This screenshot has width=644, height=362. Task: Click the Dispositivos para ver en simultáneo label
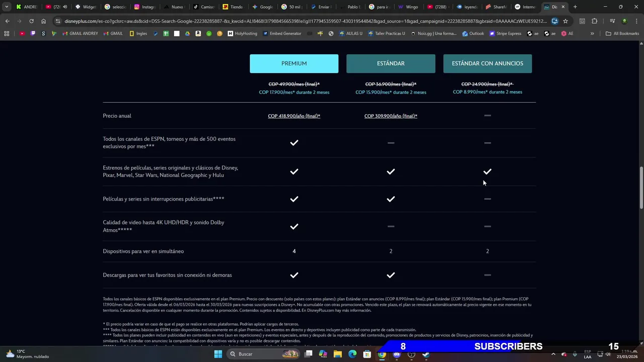pyautogui.click(x=143, y=251)
